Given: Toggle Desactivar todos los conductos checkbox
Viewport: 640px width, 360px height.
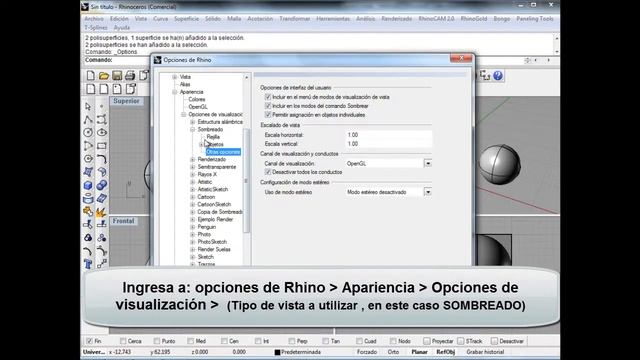Looking at the screenshot, I should (268, 172).
